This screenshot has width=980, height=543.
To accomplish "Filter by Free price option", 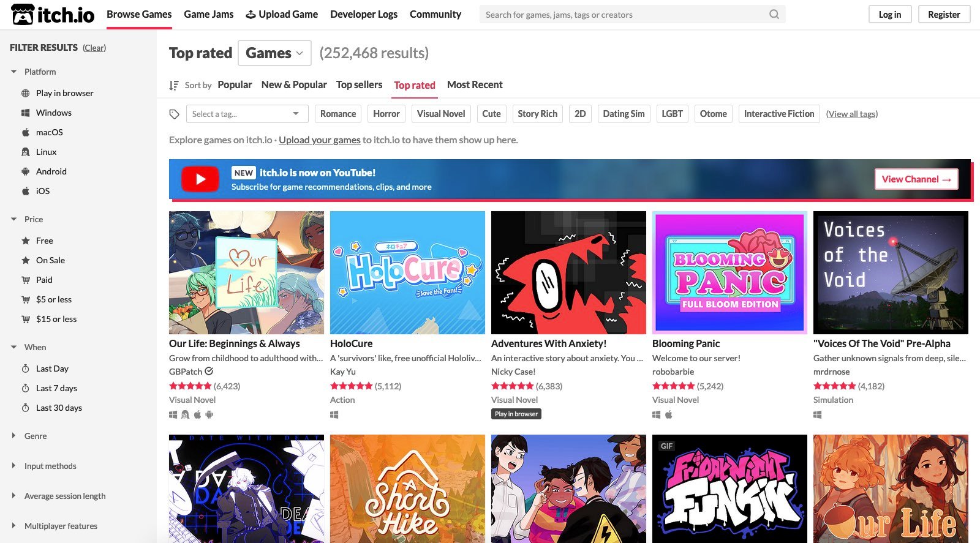I will click(44, 241).
